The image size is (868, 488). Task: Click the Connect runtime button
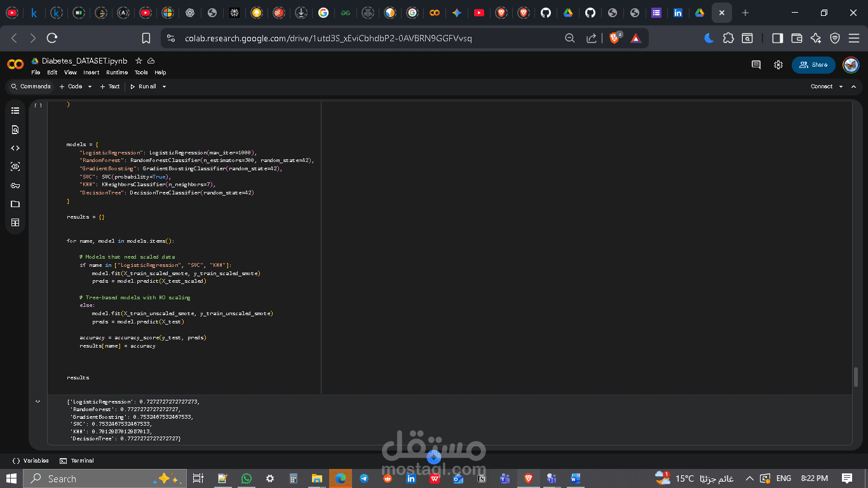(822, 86)
